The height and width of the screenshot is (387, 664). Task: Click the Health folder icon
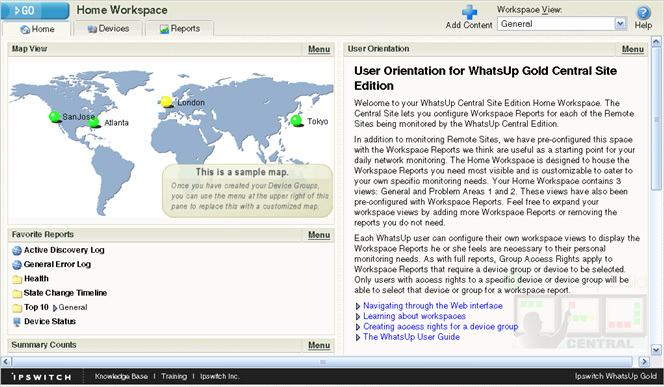click(x=17, y=279)
